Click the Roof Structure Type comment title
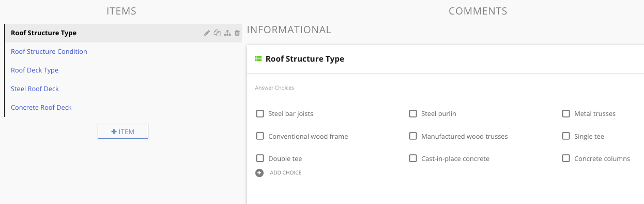 point(305,59)
